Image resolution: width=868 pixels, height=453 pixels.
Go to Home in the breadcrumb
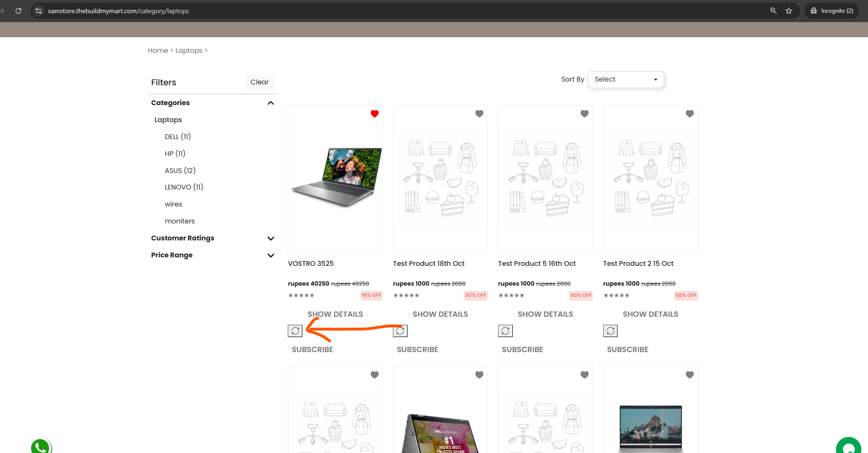[x=158, y=50]
